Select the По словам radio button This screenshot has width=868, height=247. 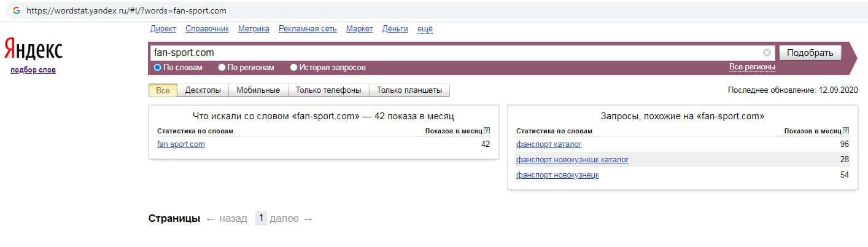click(157, 68)
